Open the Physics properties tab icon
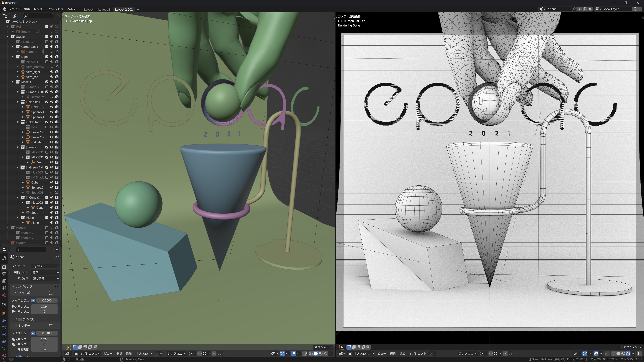This screenshot has height=362, width=644. click(x=4, y=335)
